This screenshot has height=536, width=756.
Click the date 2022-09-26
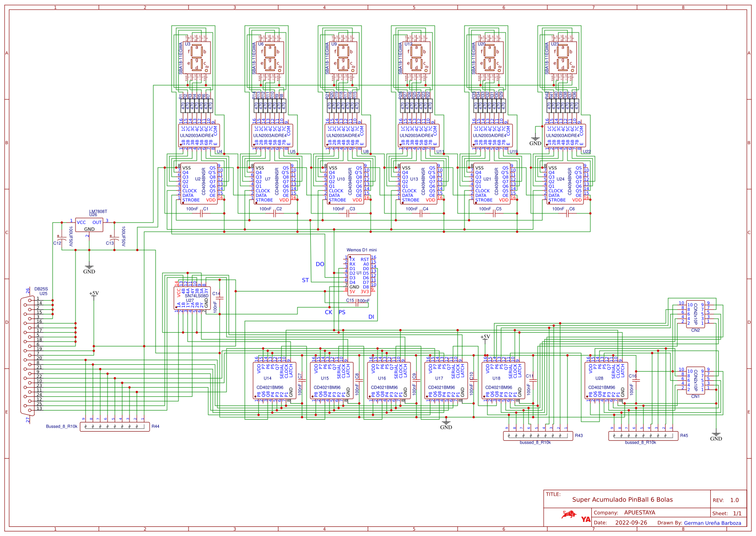pos(631,523)
